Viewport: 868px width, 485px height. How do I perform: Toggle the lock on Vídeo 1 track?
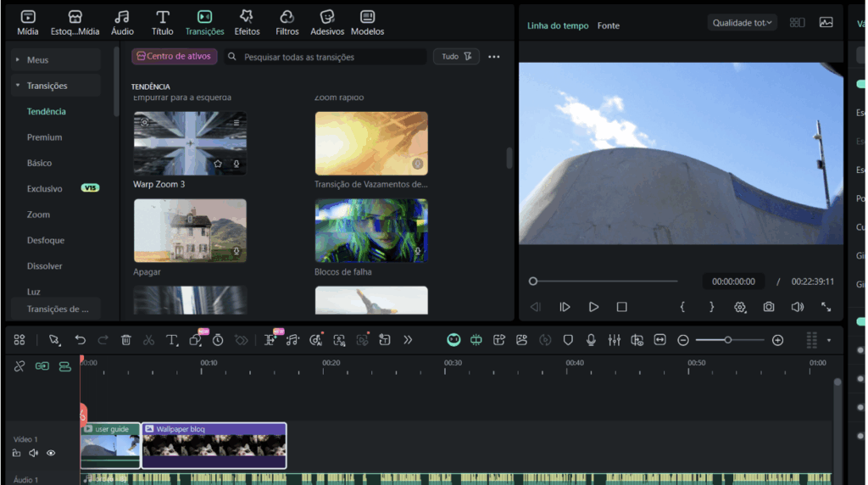(17, 453)
